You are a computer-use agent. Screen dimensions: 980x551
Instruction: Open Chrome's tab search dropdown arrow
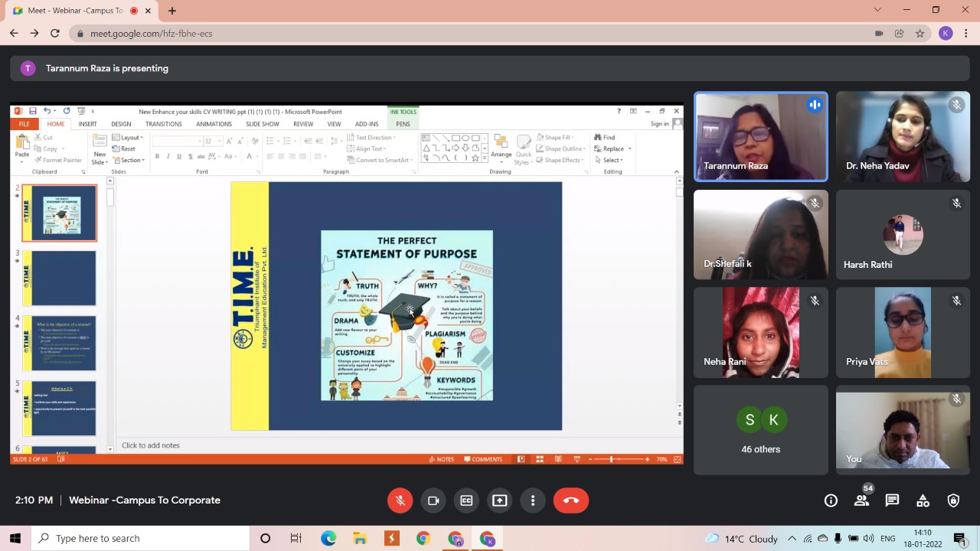[877, 10]
